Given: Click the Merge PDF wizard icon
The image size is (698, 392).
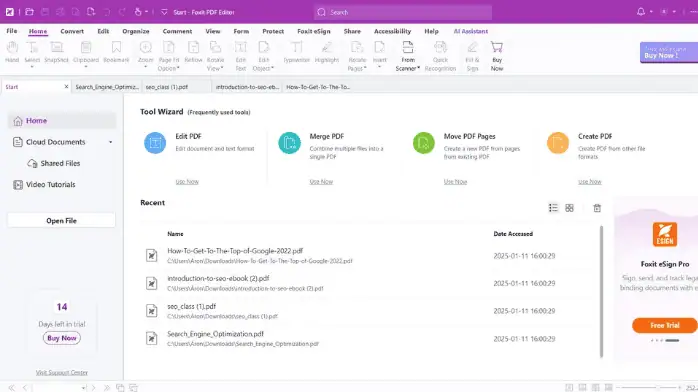Looking at the screenshot, I should tap(289, 143).
